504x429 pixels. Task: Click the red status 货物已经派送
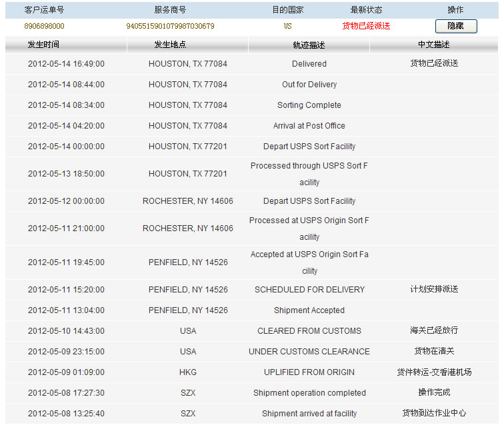(366, 26)
